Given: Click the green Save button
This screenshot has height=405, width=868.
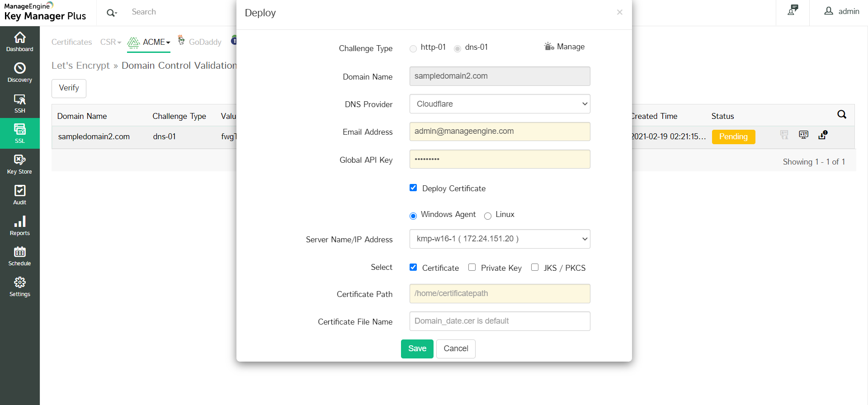Looking at the screenshot, I should point(417,348).
